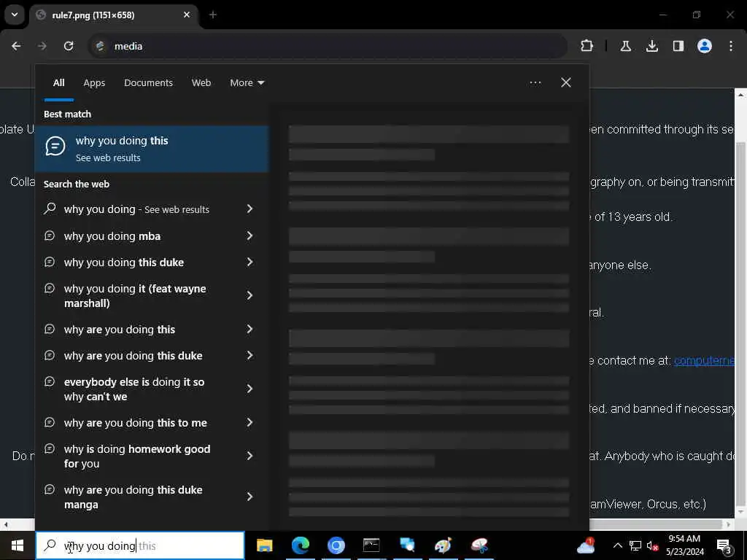Expand arrow for why you doing this duke
Image resolution: width=747 pixels, height=560 pixels.
click(x=249, y=262)
